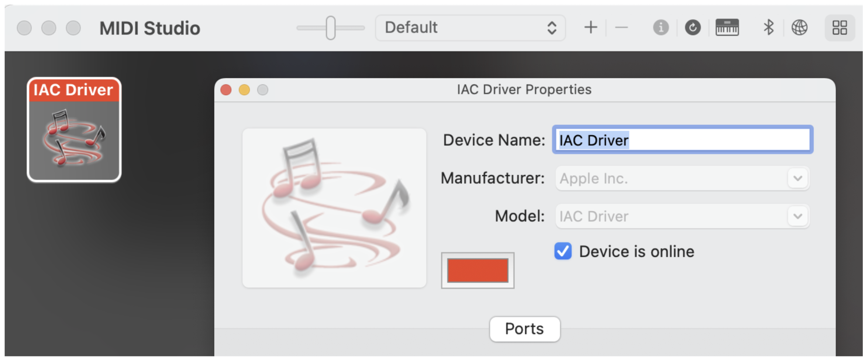Click the red device color swatch
868x359 pixels.
(x=478, y=271)
